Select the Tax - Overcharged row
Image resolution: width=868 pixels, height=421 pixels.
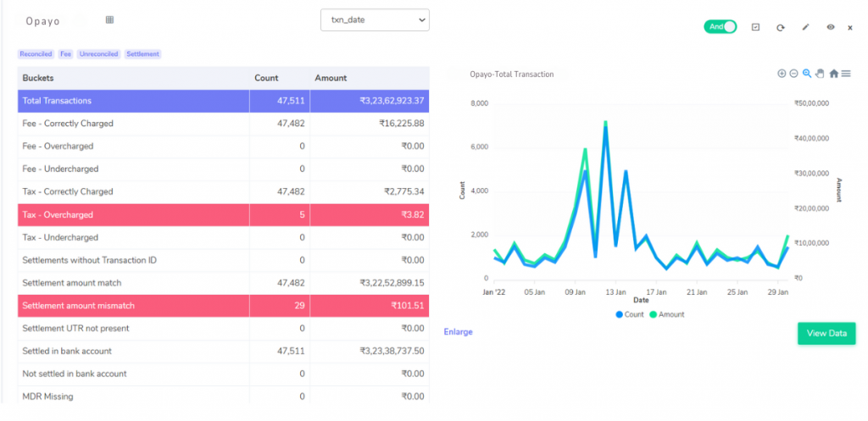[x=223, y=214]
